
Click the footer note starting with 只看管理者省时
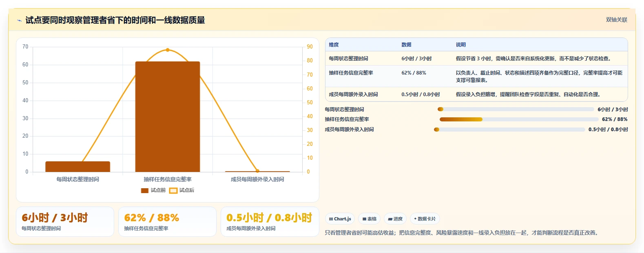462,233
